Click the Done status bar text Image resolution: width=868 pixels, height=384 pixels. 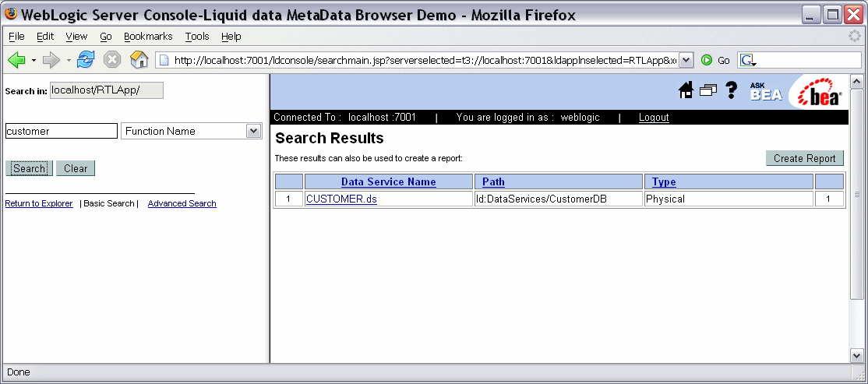[19, 372]
